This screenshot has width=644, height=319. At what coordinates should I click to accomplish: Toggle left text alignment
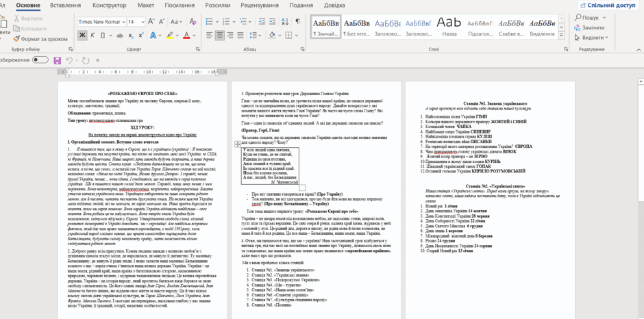point(210,36)
